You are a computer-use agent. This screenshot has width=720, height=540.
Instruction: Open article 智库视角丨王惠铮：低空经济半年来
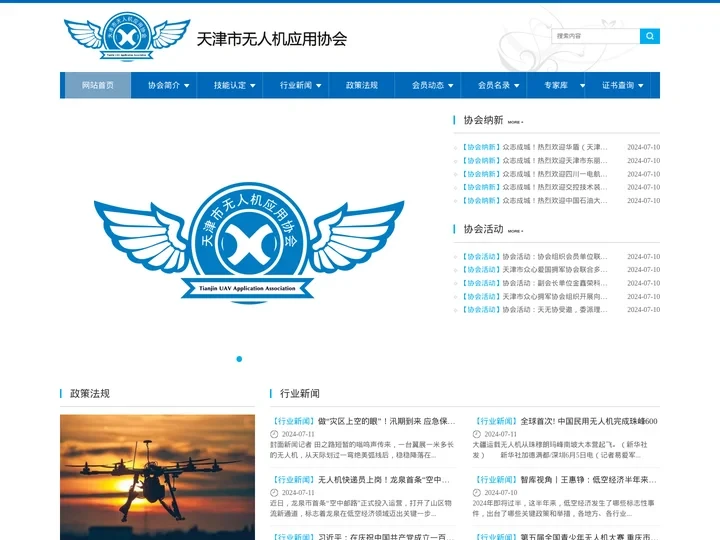[589, 480]
